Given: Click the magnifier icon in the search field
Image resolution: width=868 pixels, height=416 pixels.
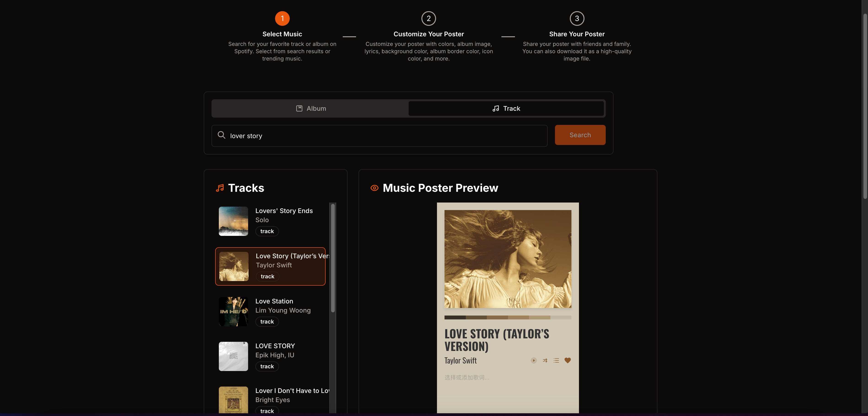Looking at the screenshot, I should click(222, 135).
